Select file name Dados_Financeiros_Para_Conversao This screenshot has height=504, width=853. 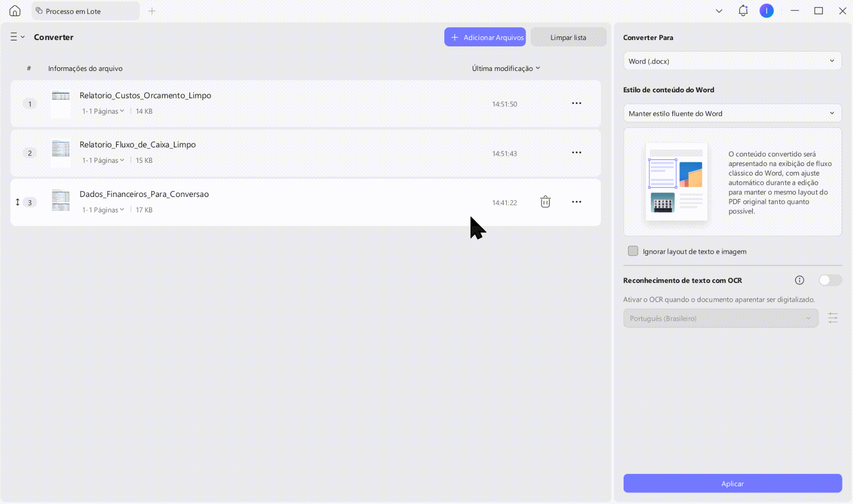pos(144,194)
